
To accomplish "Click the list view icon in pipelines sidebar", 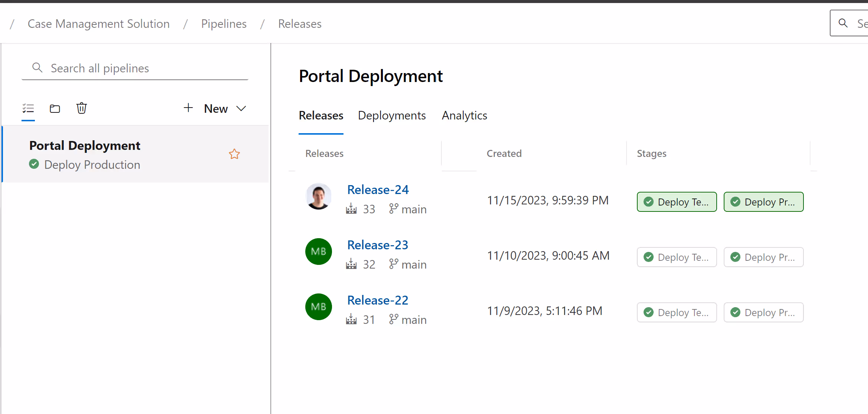I will click(x=28, y=108).
